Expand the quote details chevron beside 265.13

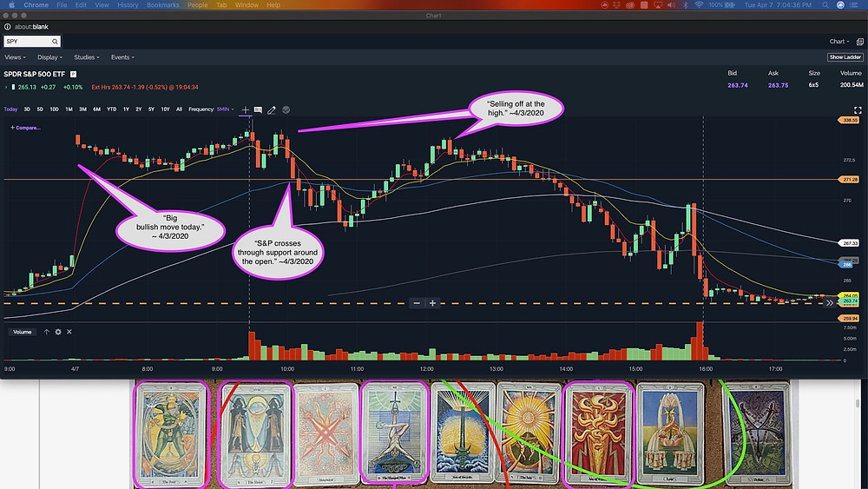tap(6, 87)
